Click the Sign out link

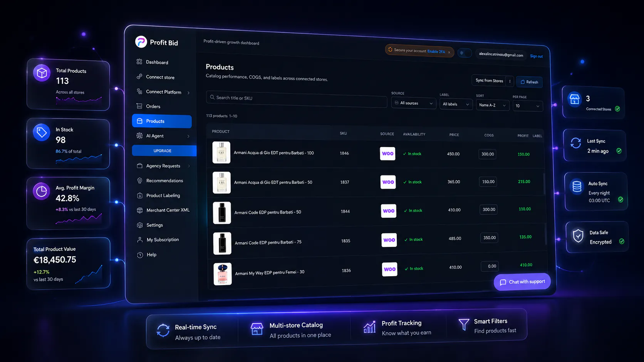[x=536, y=56]
